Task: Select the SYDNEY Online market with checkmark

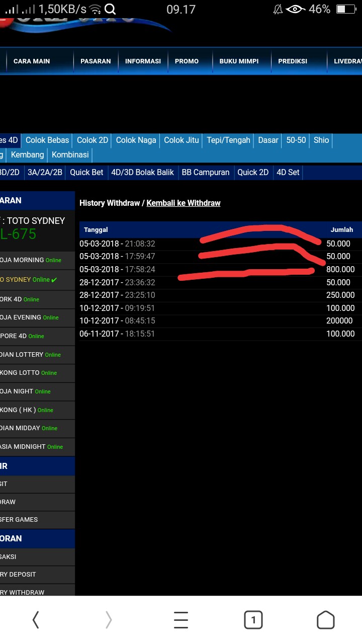Action: [30, 280]
